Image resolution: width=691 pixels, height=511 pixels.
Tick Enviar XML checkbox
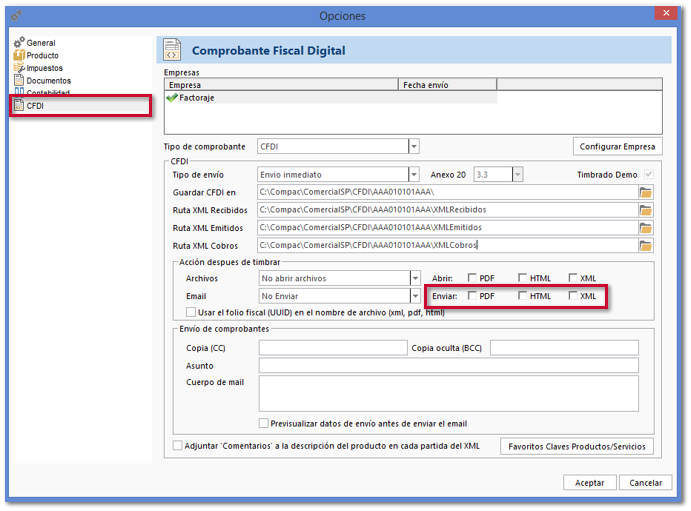click(573, 296)
